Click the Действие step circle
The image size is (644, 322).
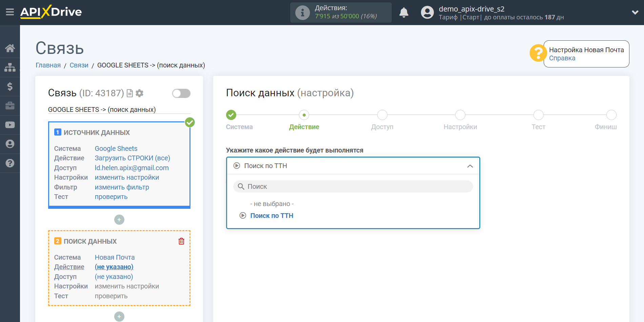click(304, 115)
